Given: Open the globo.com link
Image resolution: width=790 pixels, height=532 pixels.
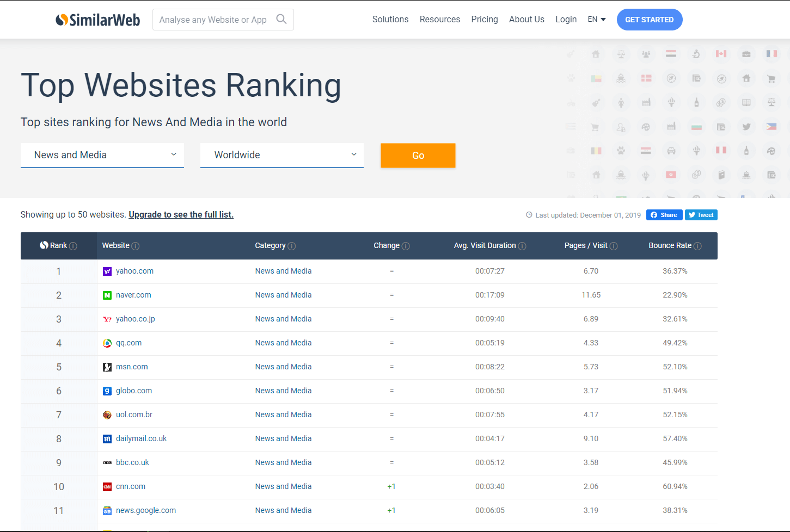Looking at the screenshot, I should click(x=134, y=391).
